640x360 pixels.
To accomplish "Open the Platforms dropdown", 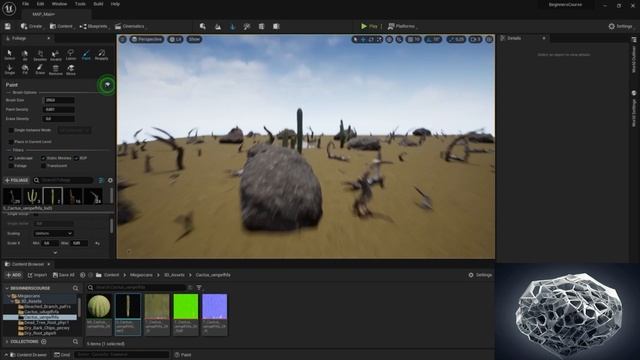I will tap(402, 26).
